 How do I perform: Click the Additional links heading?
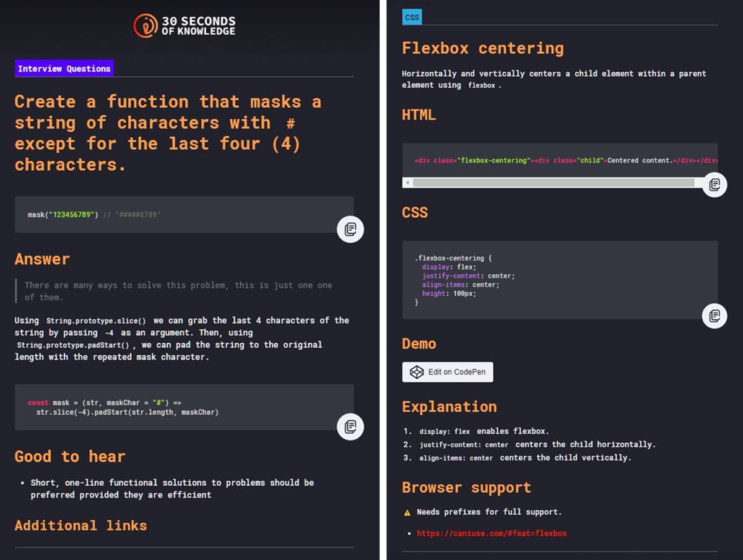point(80,525)
